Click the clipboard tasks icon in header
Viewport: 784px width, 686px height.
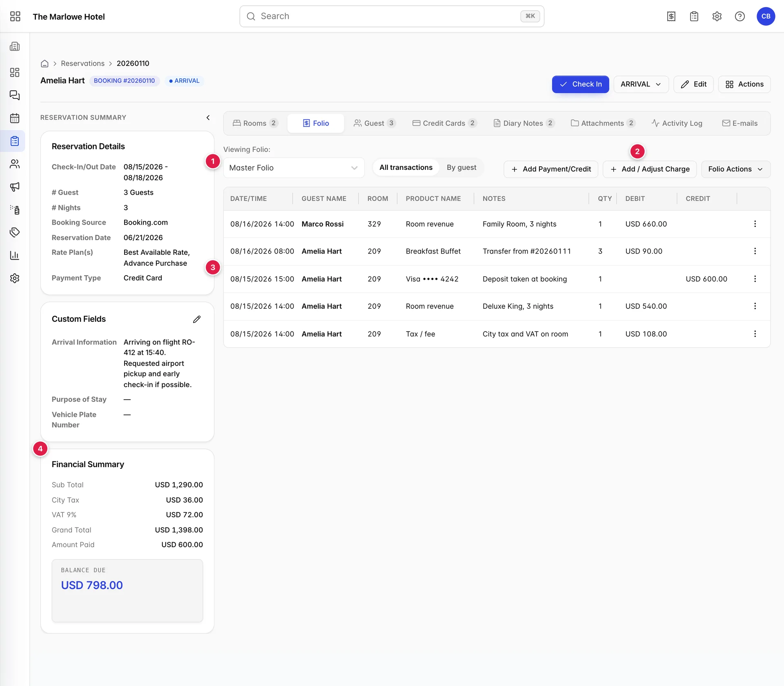694,16
